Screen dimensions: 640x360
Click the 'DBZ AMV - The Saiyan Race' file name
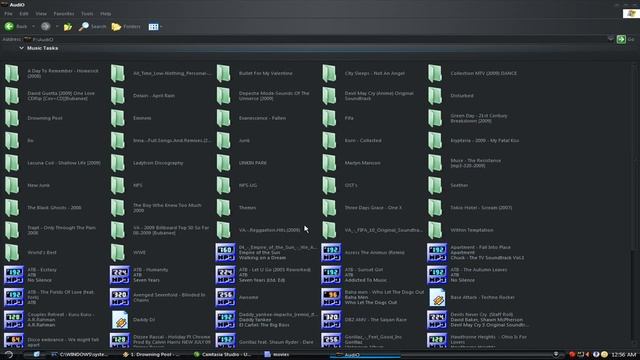click(x=376, y=320)
